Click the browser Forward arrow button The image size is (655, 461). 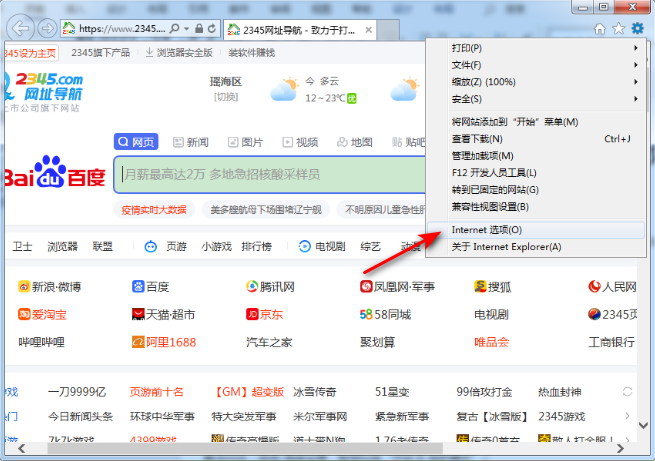[x=47, y=28]
